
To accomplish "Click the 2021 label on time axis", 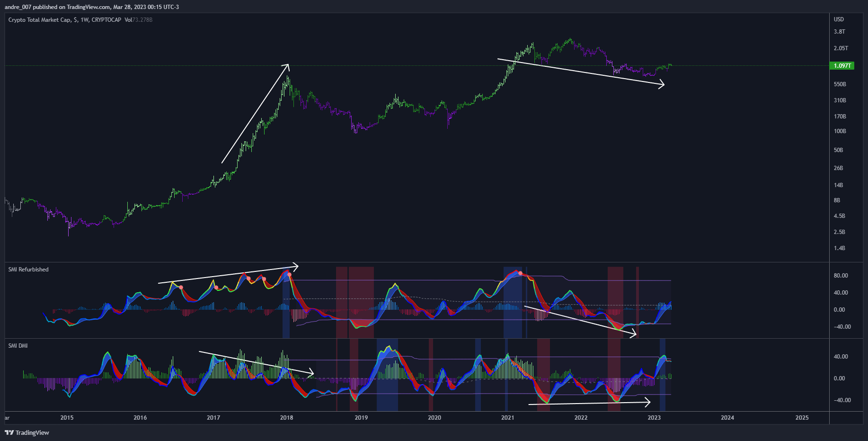I will pyautogui.click(x=507, y=418).
